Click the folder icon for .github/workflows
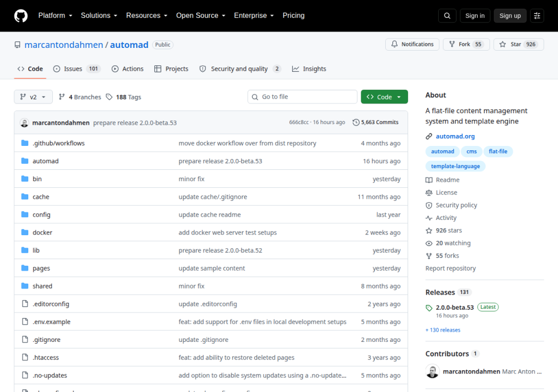This screenshot has height=392, width=558. [25, 143]
